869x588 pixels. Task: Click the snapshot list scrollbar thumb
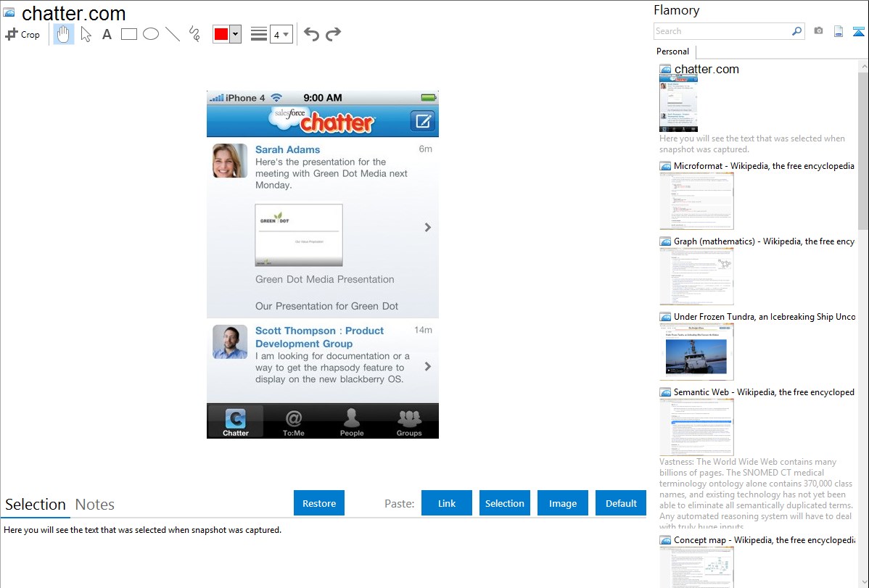[x=863, y=149]
